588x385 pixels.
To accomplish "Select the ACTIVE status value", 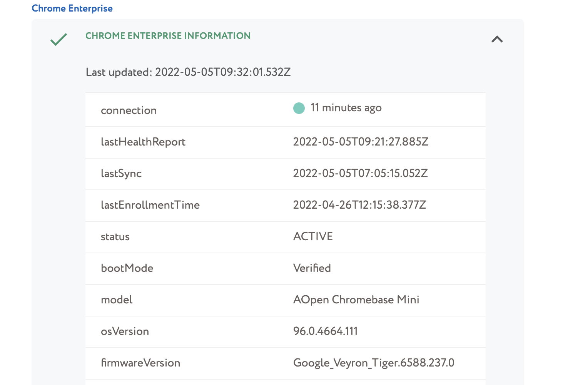I will coord(313,236).
